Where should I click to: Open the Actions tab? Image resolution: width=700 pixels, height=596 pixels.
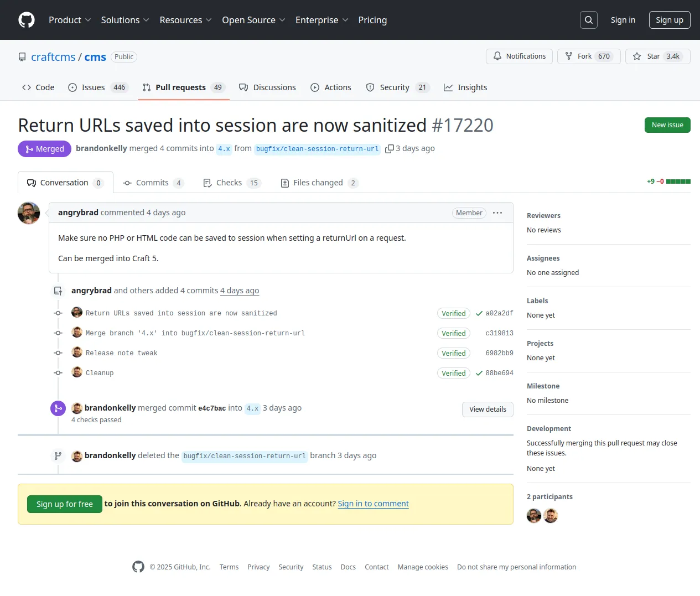331,87
